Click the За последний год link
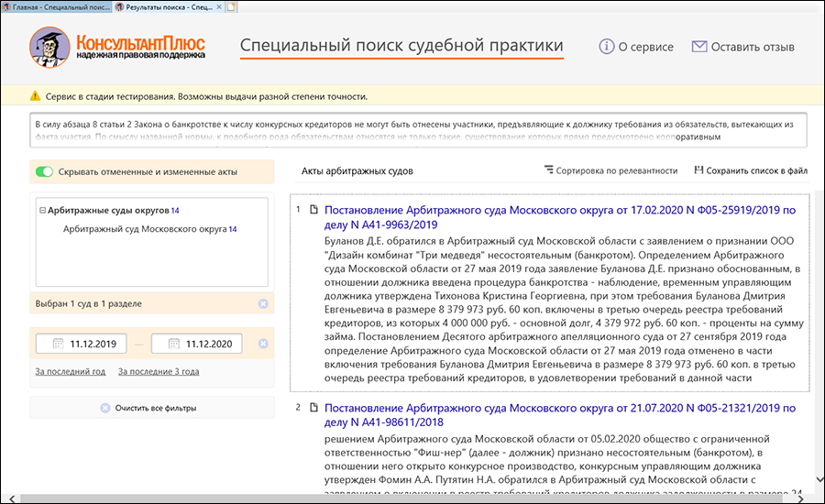The width and height of the screenshot is (825, 504). click(x=71, y=371)
